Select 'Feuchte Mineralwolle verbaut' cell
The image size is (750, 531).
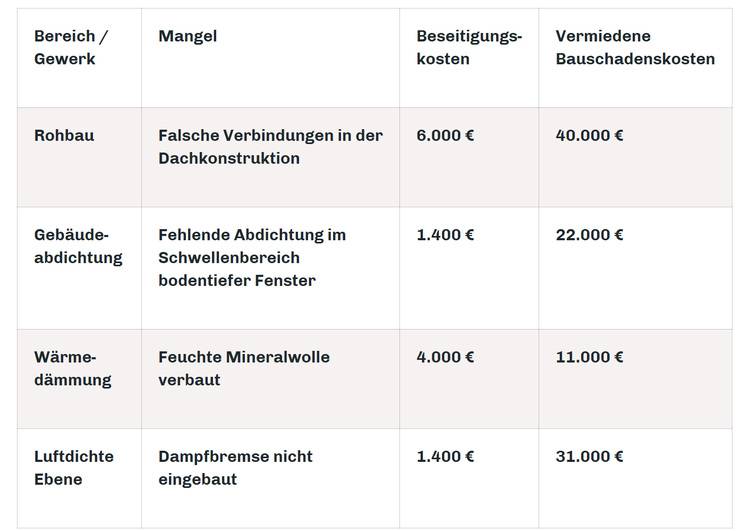pos(244,368)
